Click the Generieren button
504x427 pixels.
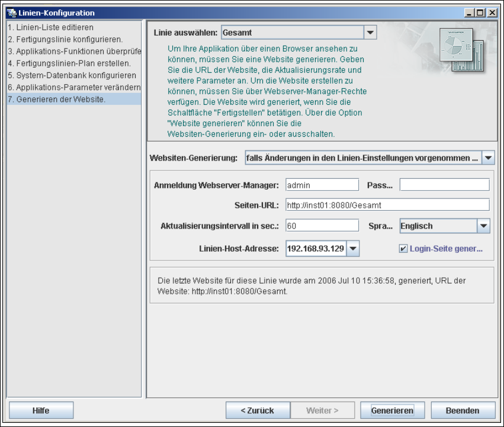[392, 410]
